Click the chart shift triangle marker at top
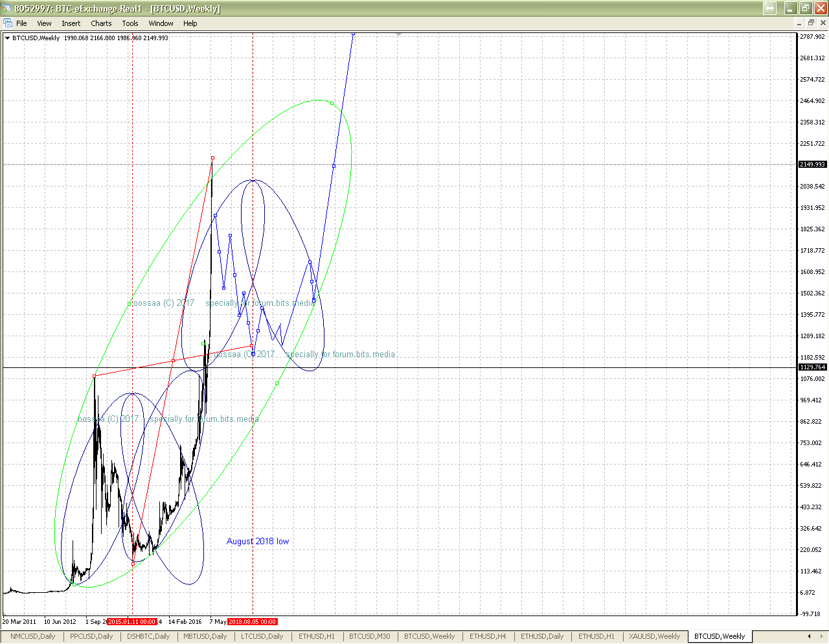 [398, 34]
